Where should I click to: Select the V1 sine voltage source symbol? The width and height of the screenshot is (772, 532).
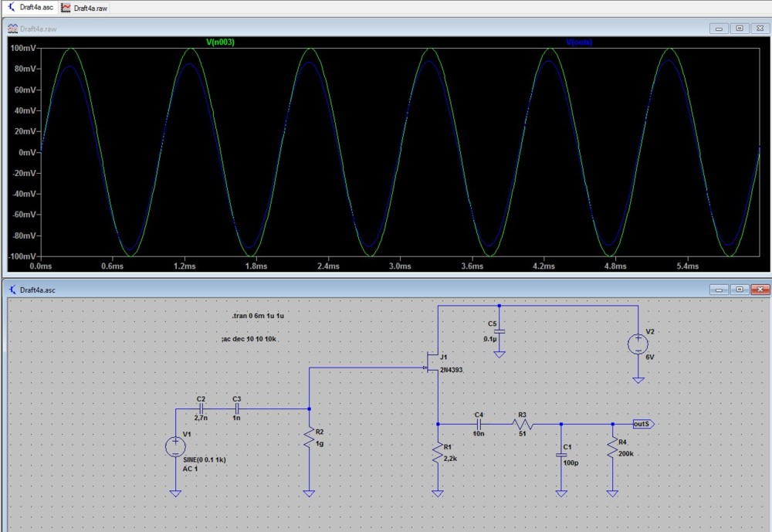coord(176,446)
